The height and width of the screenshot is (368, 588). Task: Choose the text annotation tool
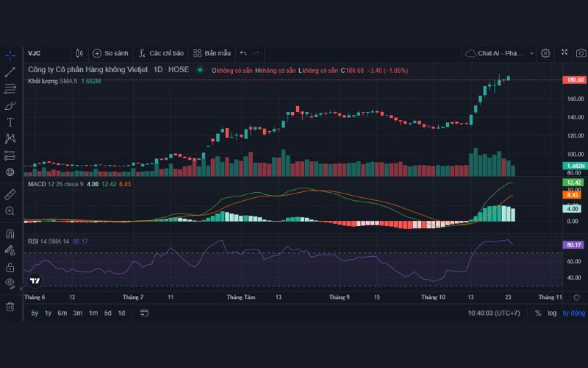click(x=10, y=122)
